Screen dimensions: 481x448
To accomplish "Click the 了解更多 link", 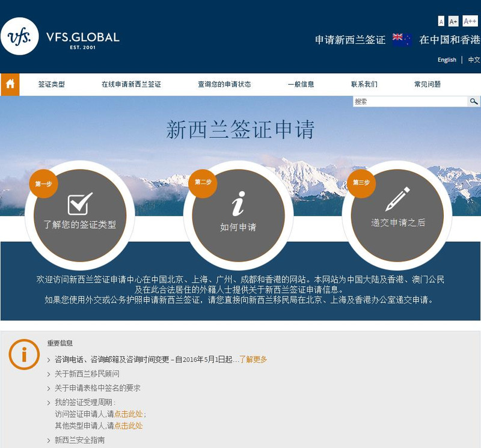I will 253,360.
